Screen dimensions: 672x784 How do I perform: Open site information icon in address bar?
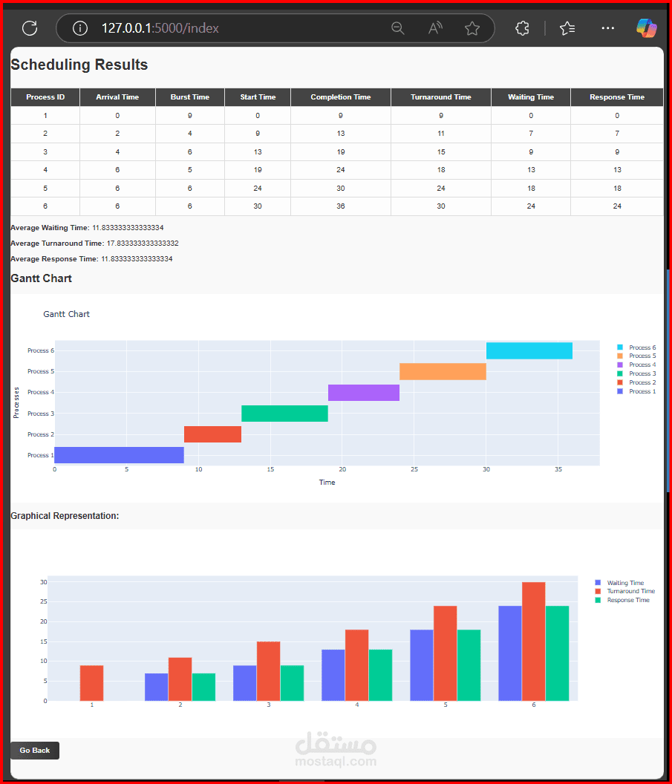(80, 28)
